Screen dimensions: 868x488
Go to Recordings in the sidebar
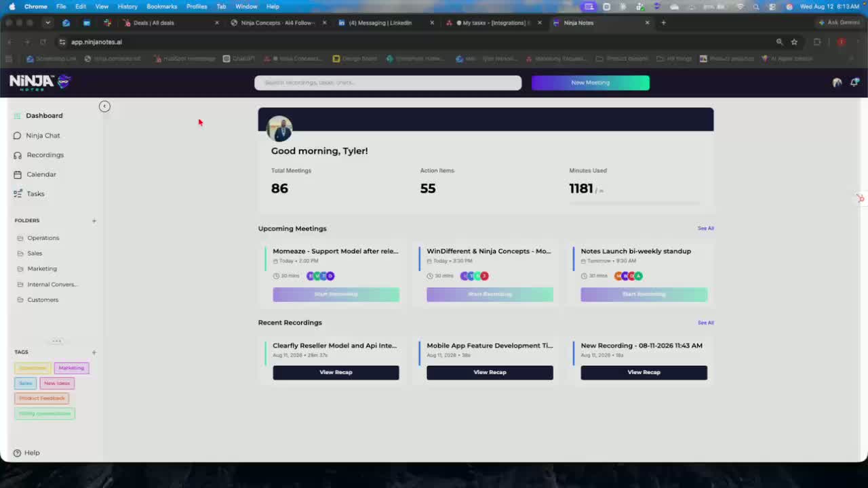click(x=39, y=155)
